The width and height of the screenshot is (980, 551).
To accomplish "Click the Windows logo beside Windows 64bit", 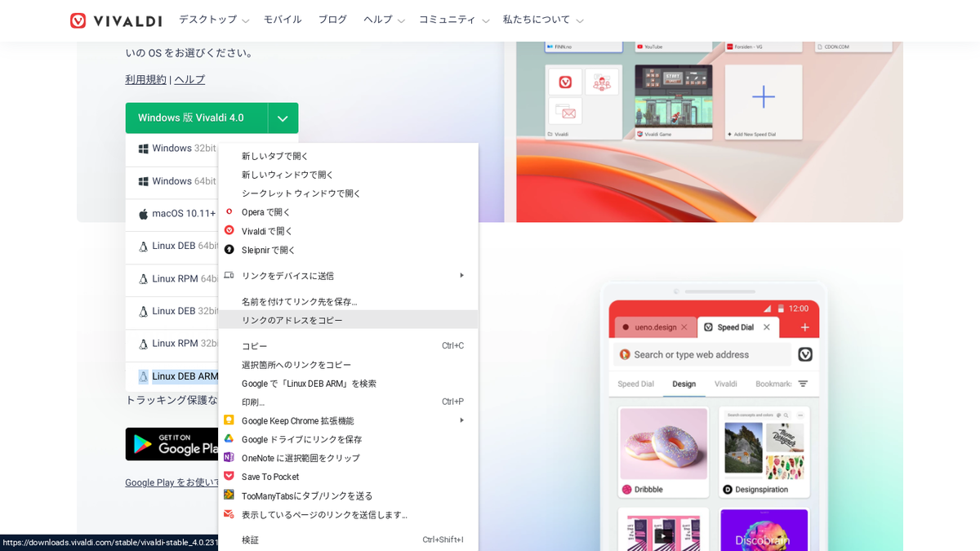I will 143,181.
